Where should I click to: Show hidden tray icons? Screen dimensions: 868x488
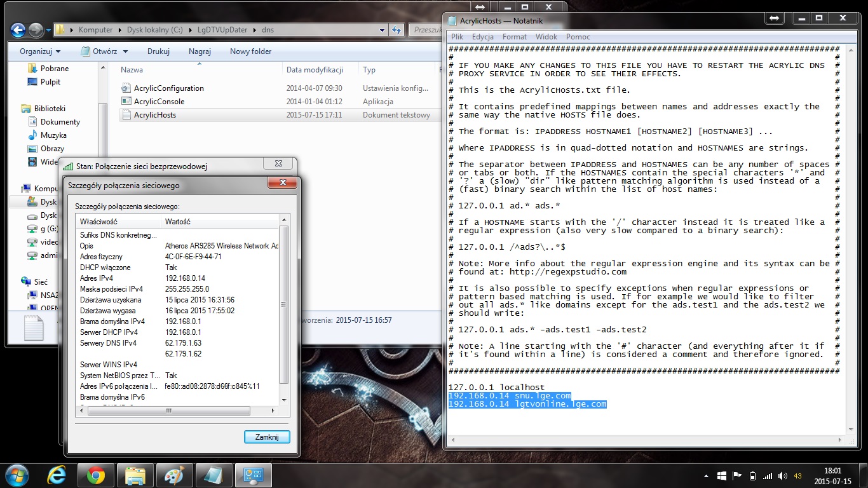(707, 476)
